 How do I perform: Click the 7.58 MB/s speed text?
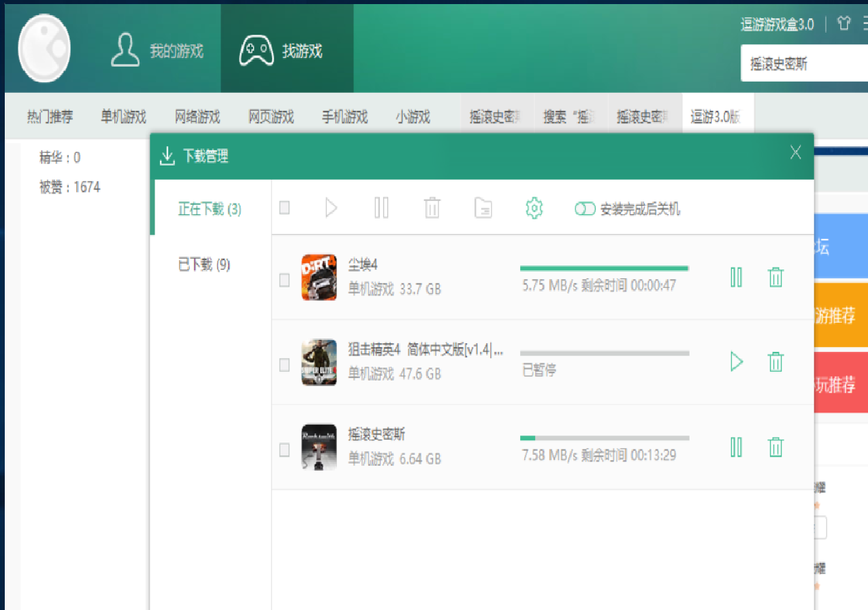pos(549,455)
